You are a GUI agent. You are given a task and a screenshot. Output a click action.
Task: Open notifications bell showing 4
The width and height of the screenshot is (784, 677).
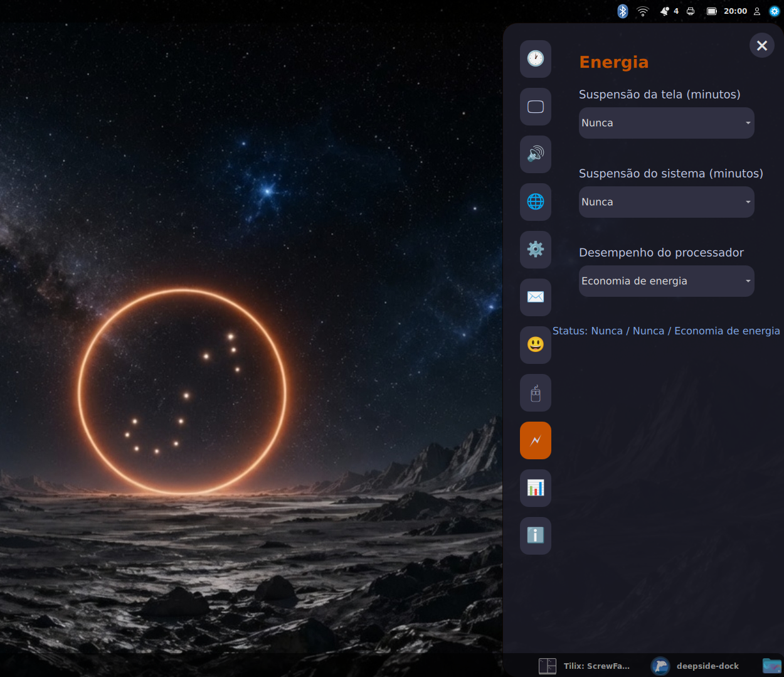click(x=669, y=11)
